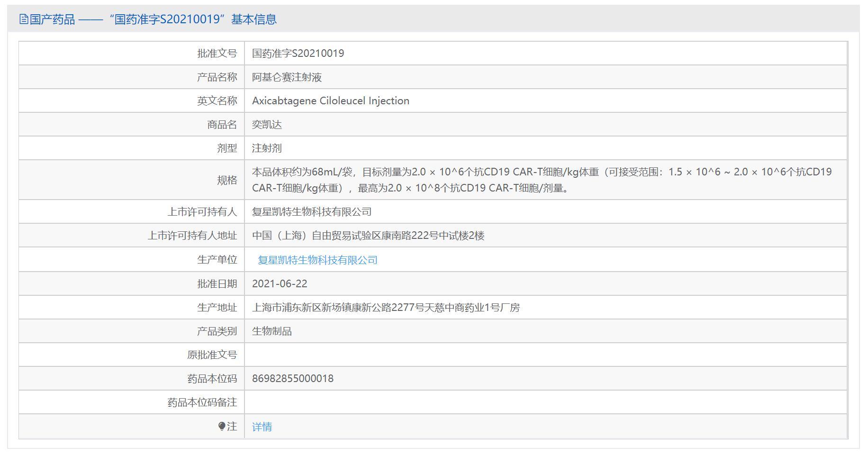Click English name Axicabtagene Ciloleucel Injection

click(331, 100)
